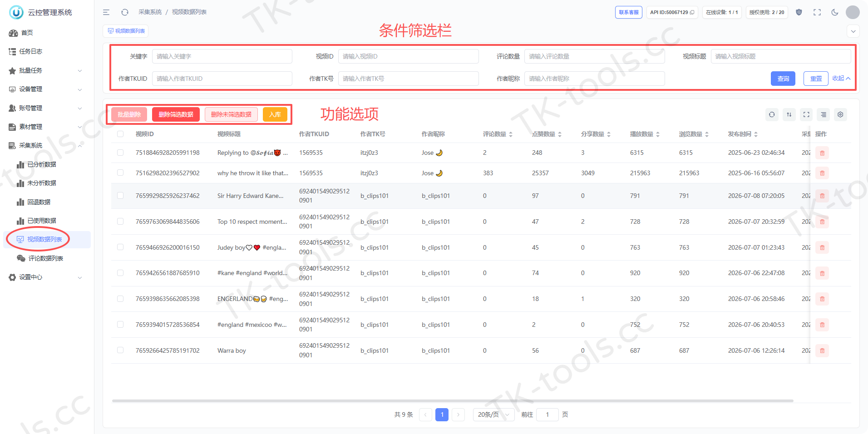Delete row 7516298202396527902 with trash icon
The height and width of the screenshot is (434, 868).
tap(822, 173)
